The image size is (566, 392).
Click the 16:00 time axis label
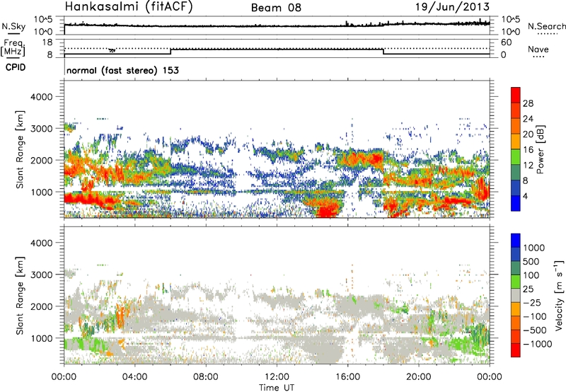click(x=347, y=377)
